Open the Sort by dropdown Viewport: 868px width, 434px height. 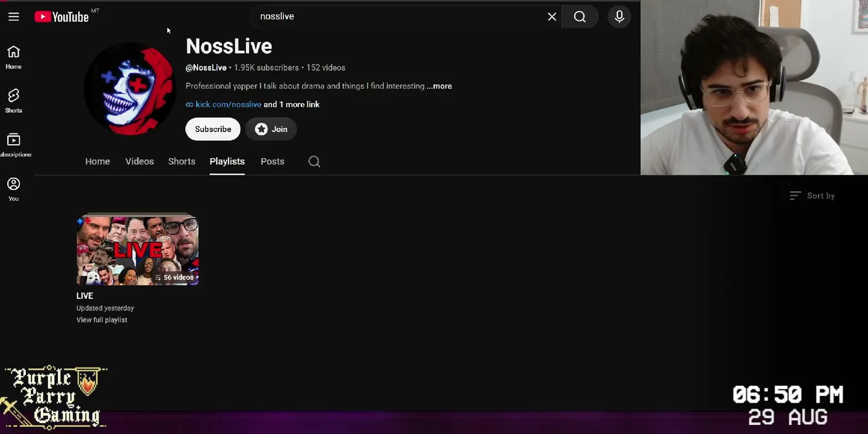click(x=812, y=196)
